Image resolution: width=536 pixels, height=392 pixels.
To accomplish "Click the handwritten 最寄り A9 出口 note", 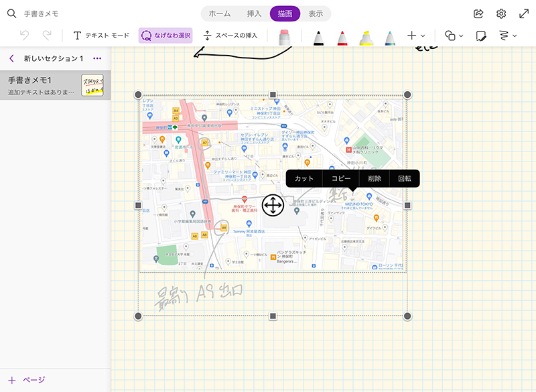I will coord(198,296).
